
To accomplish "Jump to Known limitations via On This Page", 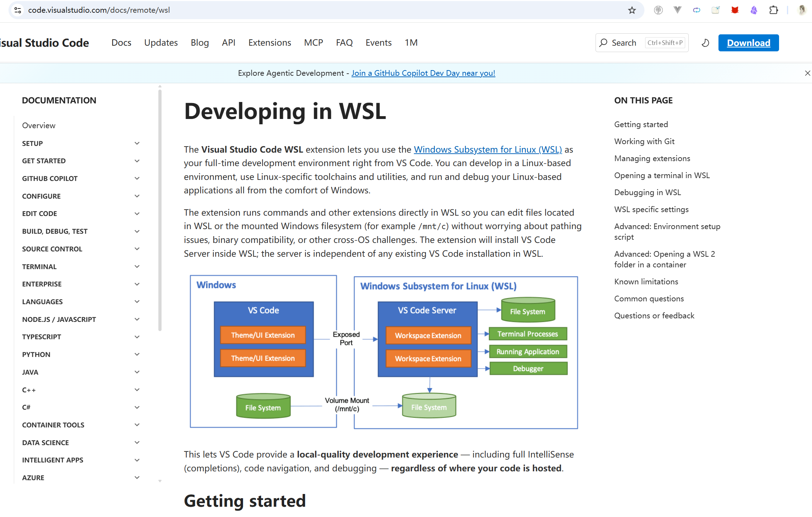I will (x=645, y=281).
